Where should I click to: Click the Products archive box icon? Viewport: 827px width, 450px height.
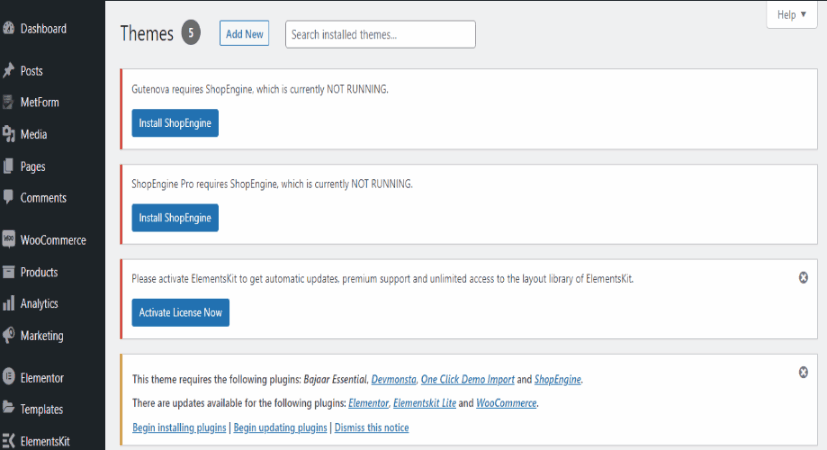(x=8, y=272)
